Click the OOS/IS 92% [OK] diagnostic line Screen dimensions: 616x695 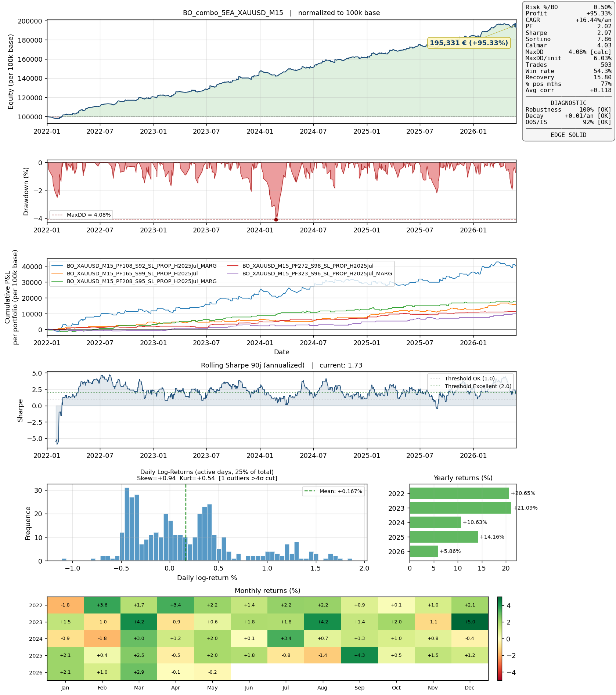click(568, 122)
